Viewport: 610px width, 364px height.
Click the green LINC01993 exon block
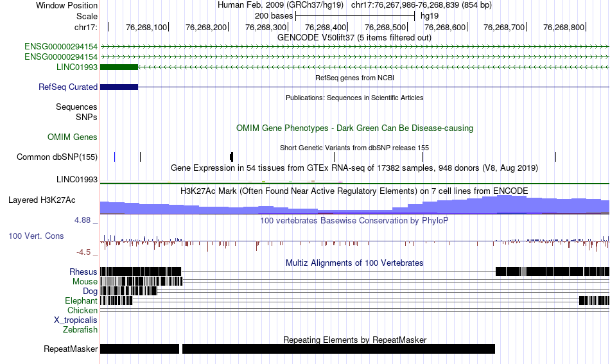coord(119,67)
